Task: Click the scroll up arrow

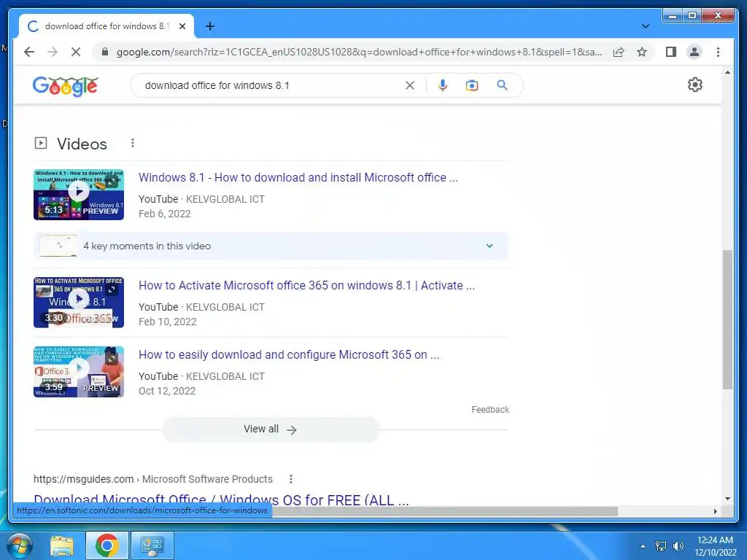Action: (727, 72)
